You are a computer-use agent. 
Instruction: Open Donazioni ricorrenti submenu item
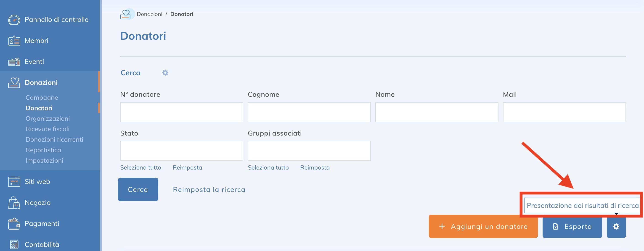pos(54,139)
